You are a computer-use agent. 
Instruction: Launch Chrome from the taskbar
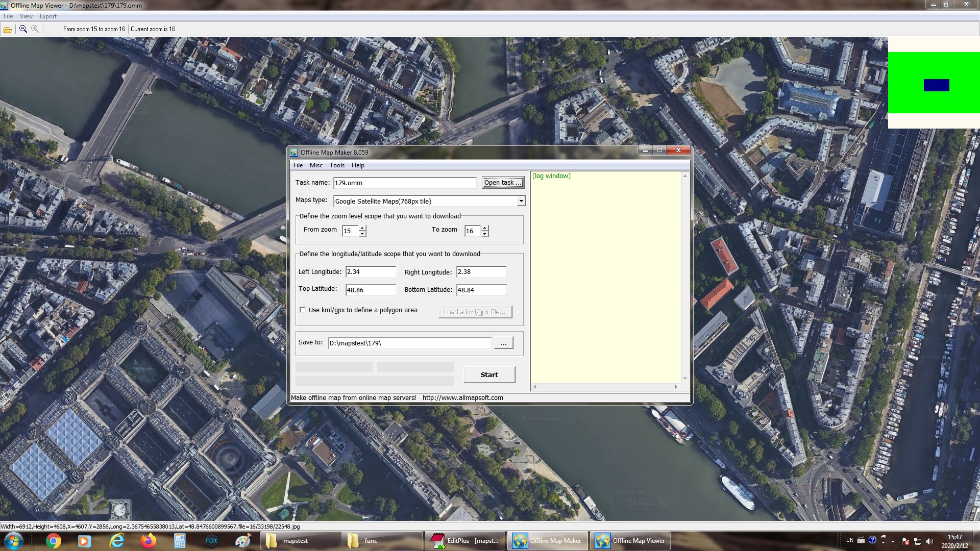54,541
